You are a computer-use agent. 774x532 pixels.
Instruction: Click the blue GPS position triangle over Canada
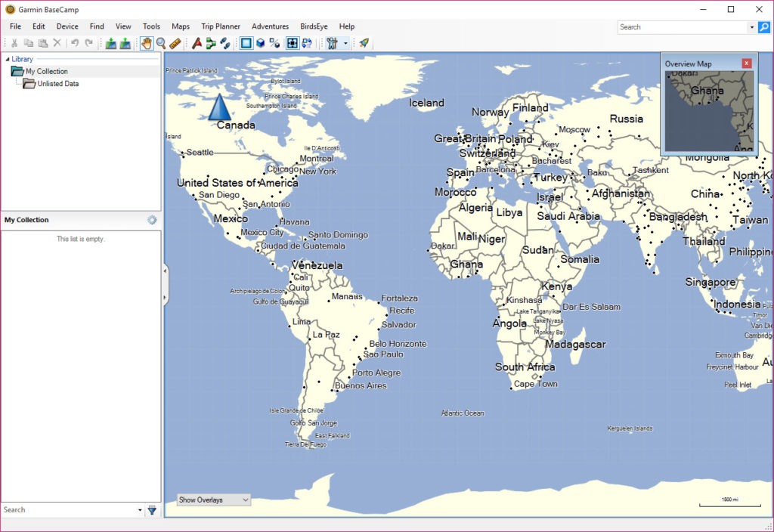click(x=219, y=107)
